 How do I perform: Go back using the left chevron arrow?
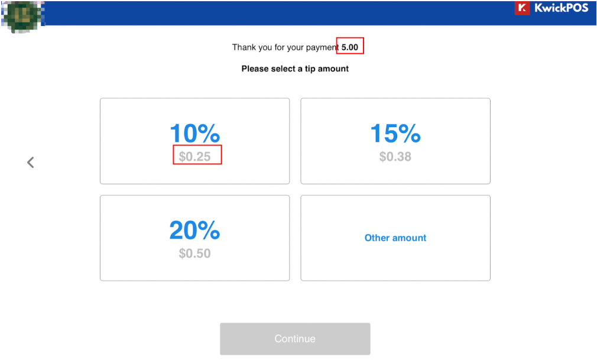(x=31, y=162)
